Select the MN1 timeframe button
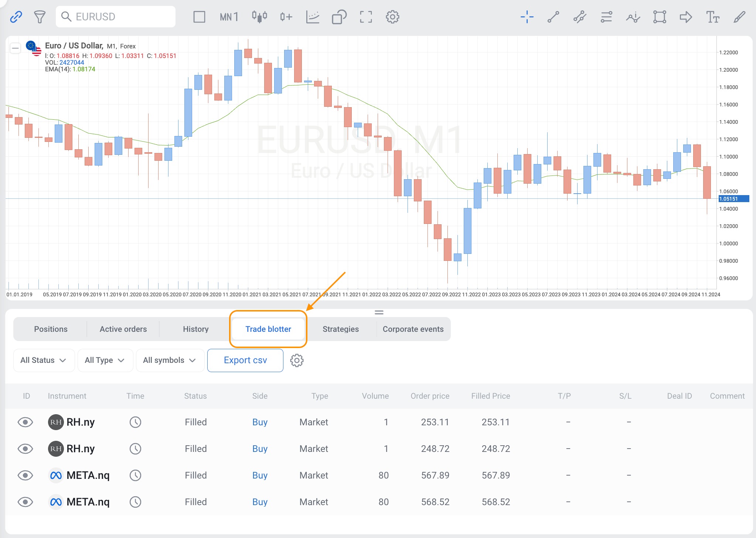The image size is (756, 538). click(229, 17)
